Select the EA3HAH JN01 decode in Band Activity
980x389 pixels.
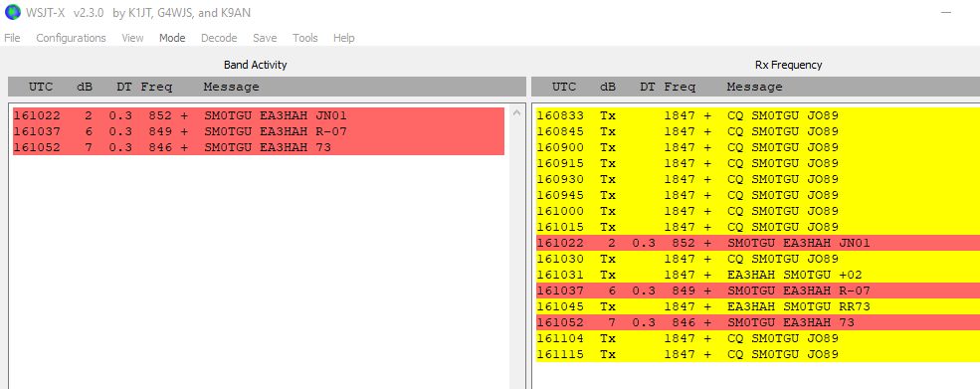(x=258, y=115)
